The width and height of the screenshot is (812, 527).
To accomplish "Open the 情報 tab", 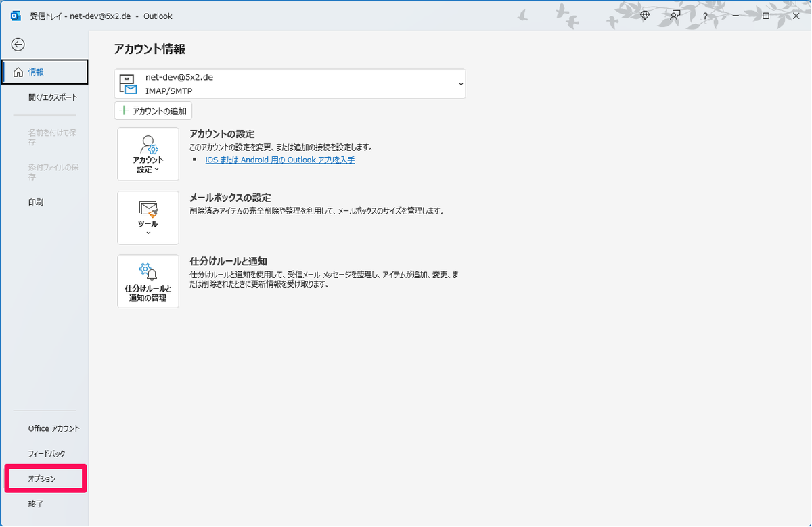I will pos(45,72).
